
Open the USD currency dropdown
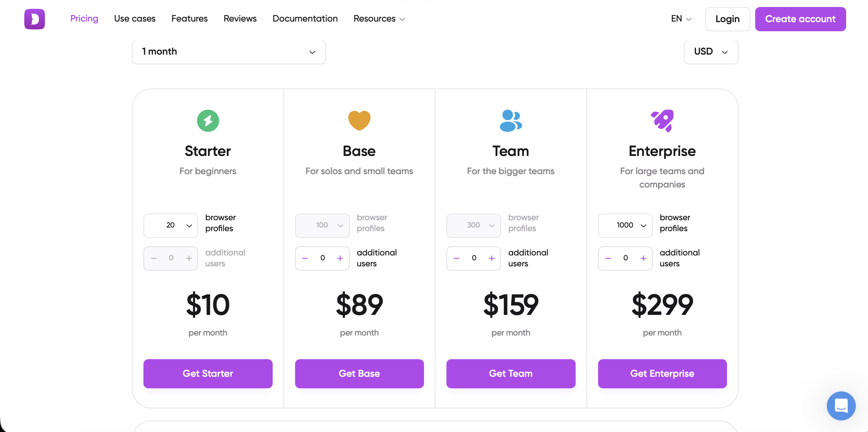pyautogui.click(x=711, y=52)
